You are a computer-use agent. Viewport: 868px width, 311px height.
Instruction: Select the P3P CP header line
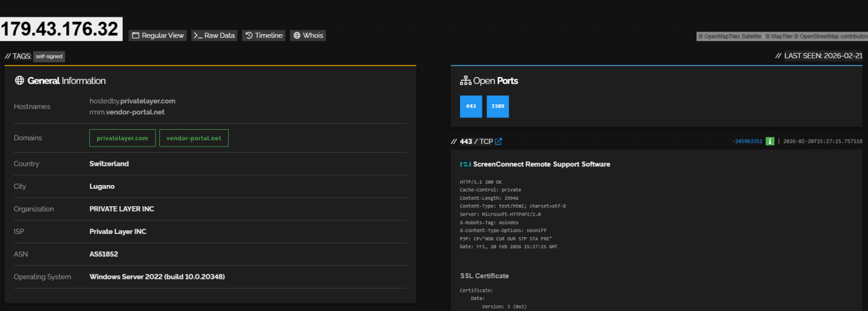click(x=506, y=238)
